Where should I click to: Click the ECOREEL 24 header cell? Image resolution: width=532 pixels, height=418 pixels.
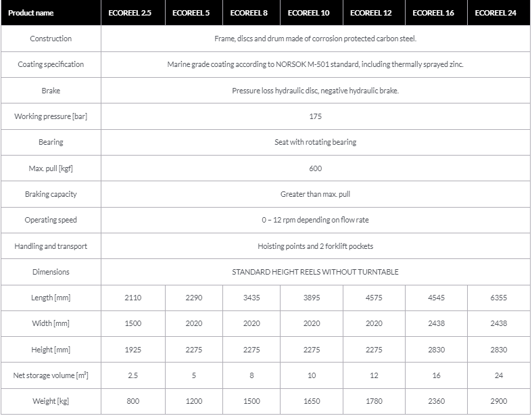[x=499, y=13]
